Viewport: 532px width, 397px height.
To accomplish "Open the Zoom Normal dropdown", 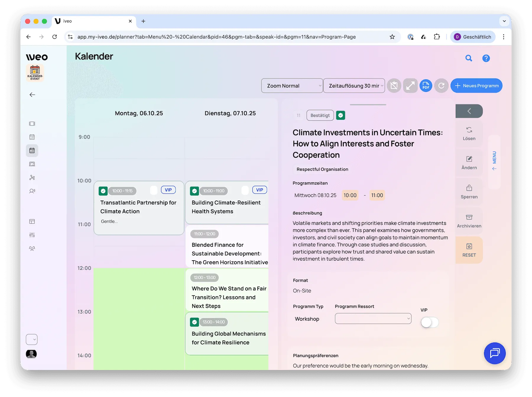I will coord(292,85).
